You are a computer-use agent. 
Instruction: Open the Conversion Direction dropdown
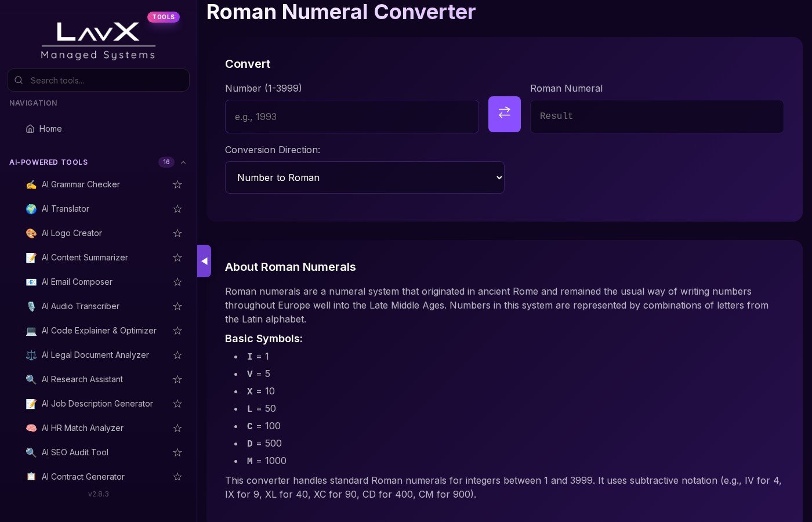(364, 177)
